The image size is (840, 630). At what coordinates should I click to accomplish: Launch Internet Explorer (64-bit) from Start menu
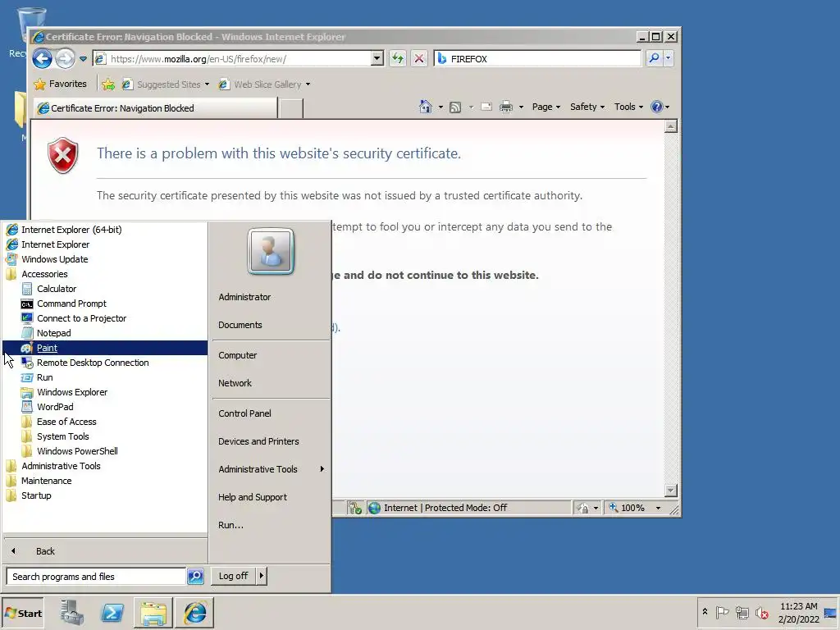(x=105, y=230)
